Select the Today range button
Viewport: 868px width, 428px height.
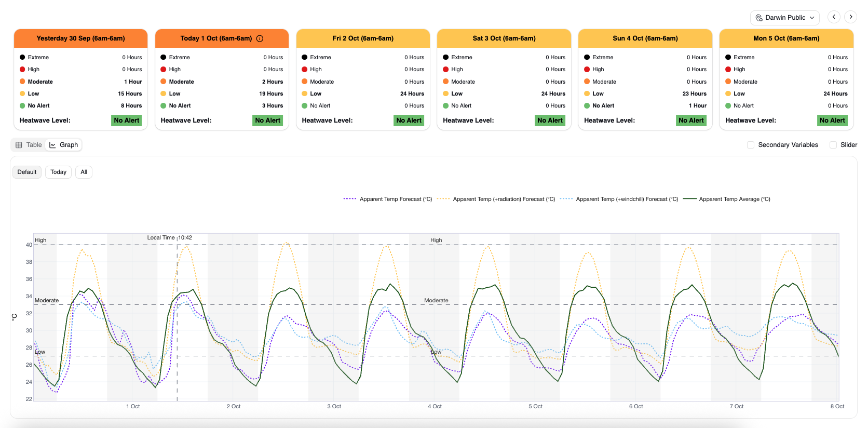[x=58, y=172]
